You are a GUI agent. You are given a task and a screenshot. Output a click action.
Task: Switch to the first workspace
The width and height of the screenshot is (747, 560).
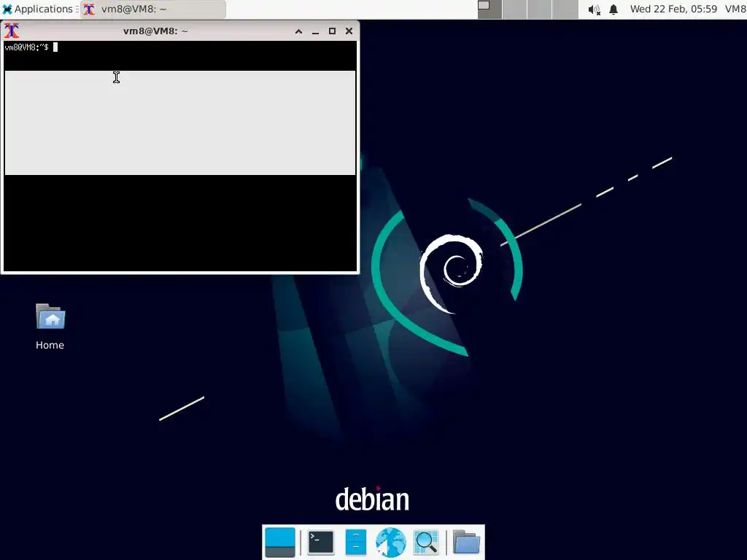click(489, 9)
